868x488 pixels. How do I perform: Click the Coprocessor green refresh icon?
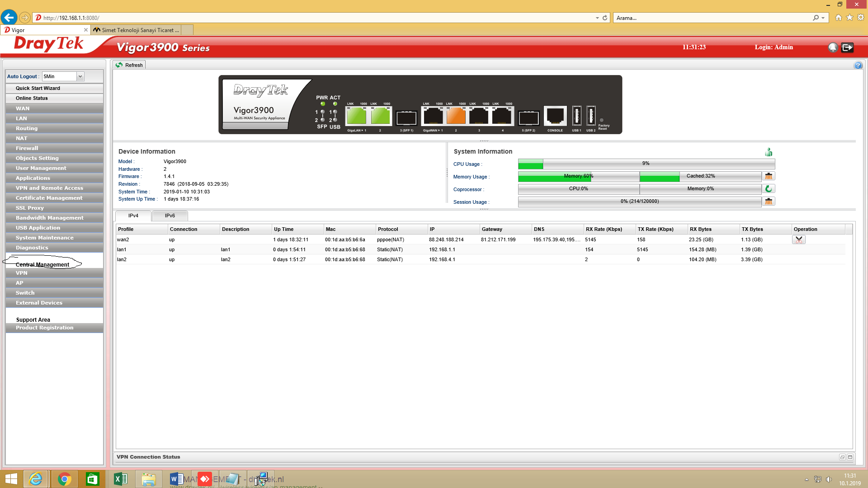768,189
